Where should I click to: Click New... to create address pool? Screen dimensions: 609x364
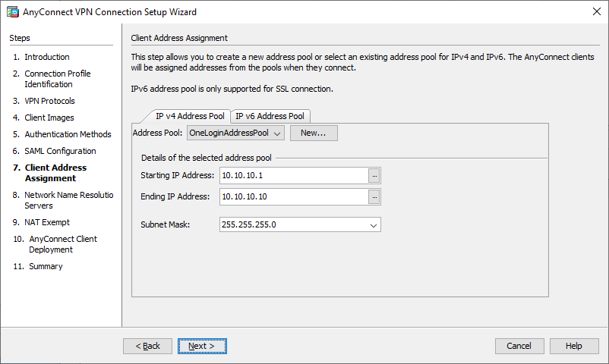(314, 133)
